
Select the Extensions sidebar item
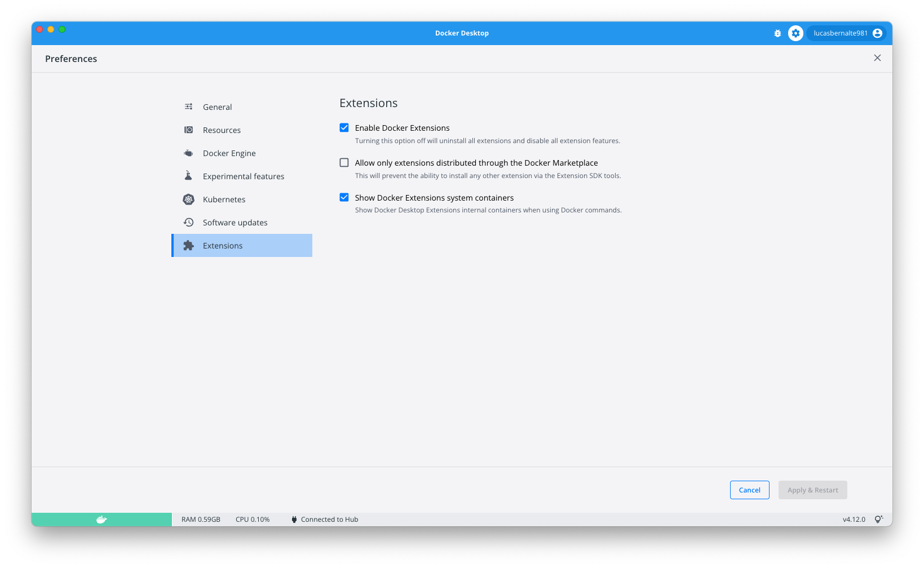click(242, 245)
